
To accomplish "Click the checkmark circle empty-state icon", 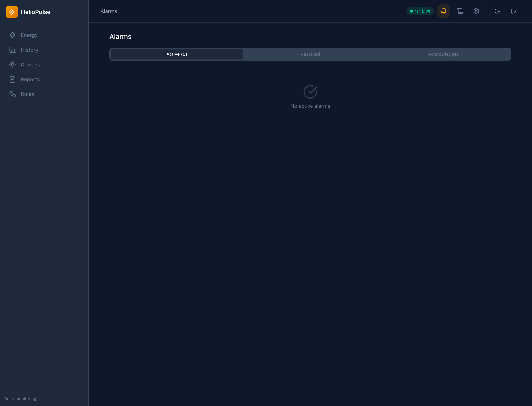I will 310,92.
